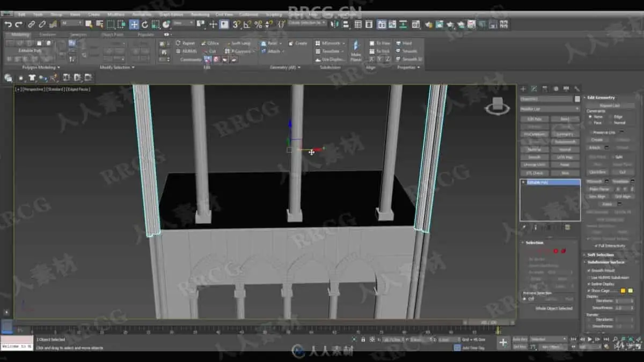Click Play Animation button

590,339
